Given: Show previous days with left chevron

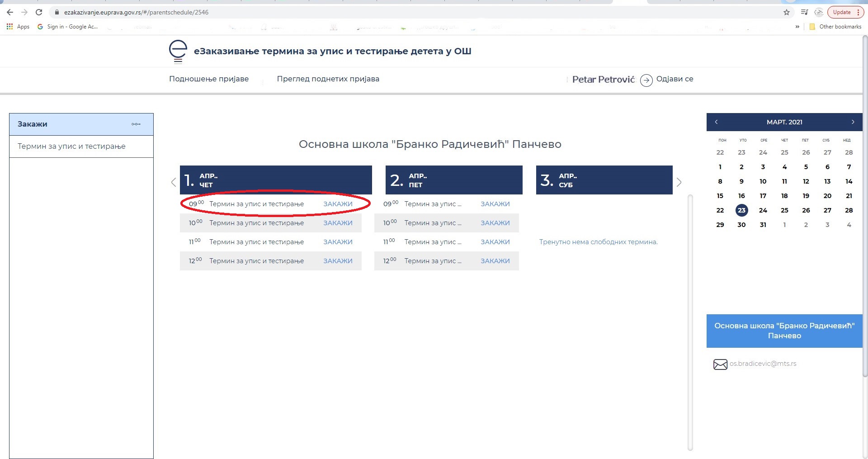Looking at the screenshot, I should [174, 182].
